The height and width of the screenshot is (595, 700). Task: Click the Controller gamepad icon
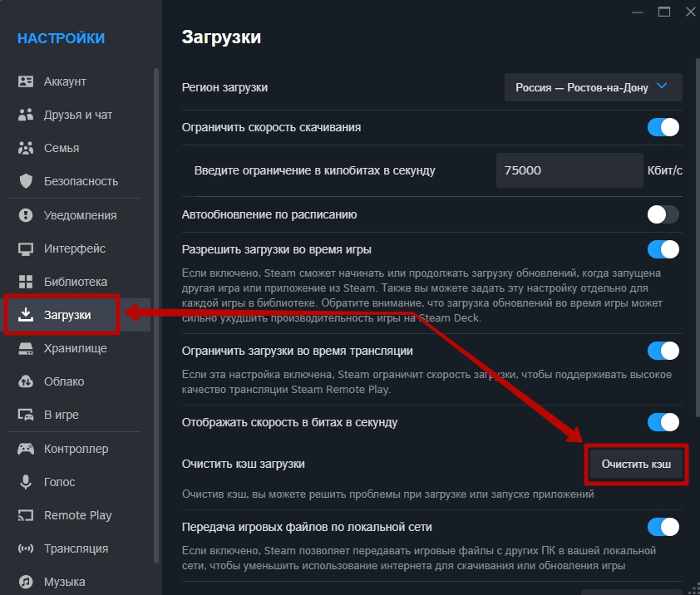(x=26, y=449)
